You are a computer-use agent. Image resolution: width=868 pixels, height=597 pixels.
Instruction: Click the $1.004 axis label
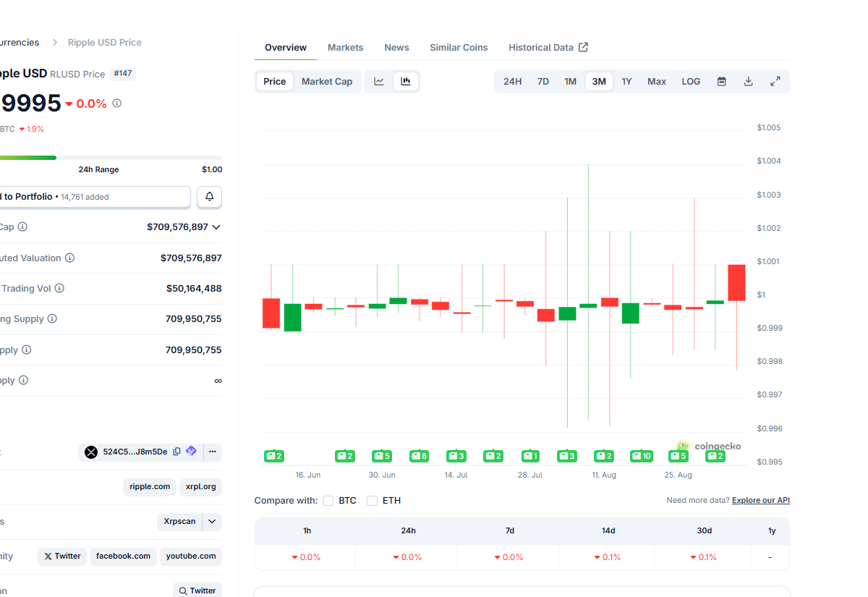point(769,161)
